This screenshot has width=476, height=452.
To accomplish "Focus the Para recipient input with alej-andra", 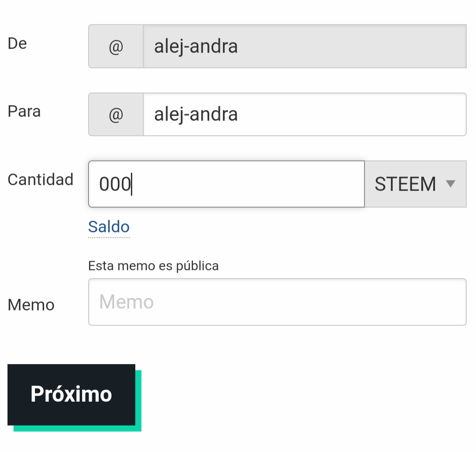I will [305, 115].
